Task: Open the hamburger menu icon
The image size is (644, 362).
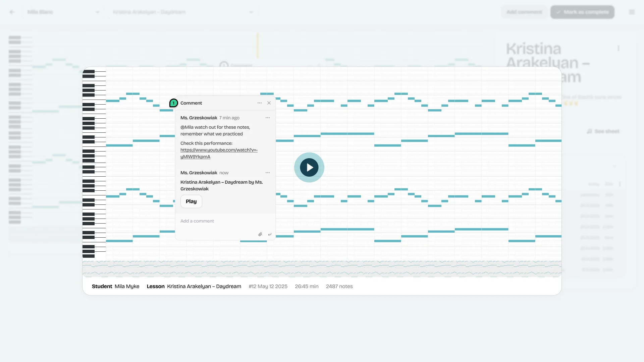Action: [x=632, y=12]
